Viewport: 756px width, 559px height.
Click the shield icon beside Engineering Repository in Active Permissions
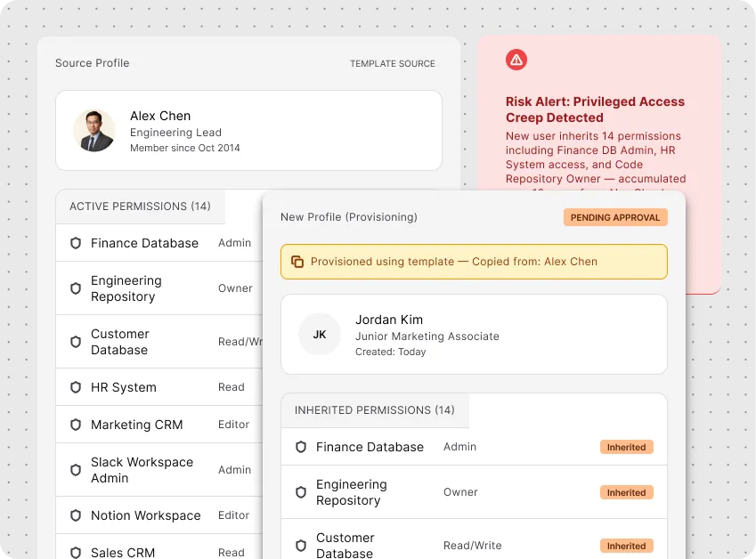pos(76,288)
